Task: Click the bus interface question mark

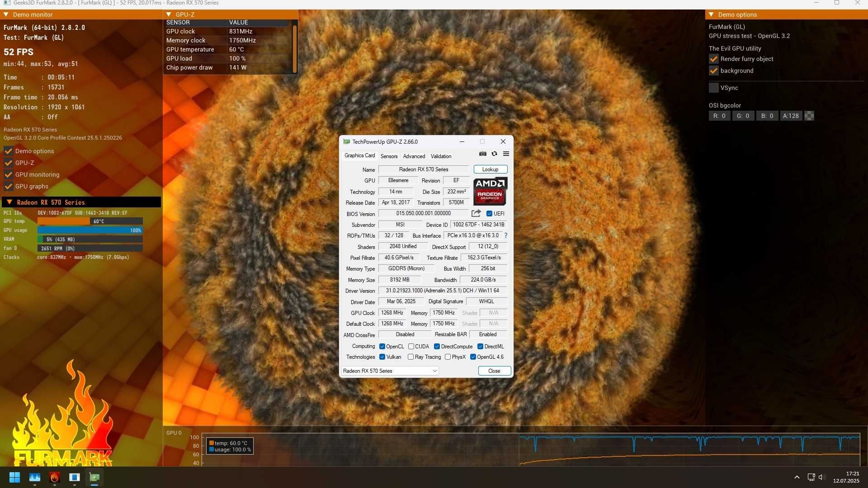Action: click(x=506, y=235)
